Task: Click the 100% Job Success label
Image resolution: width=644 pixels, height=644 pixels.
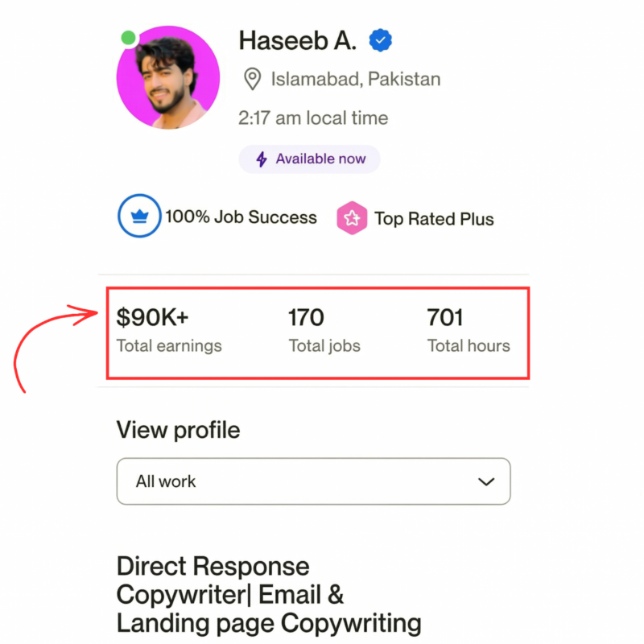Action: (241, 217)
